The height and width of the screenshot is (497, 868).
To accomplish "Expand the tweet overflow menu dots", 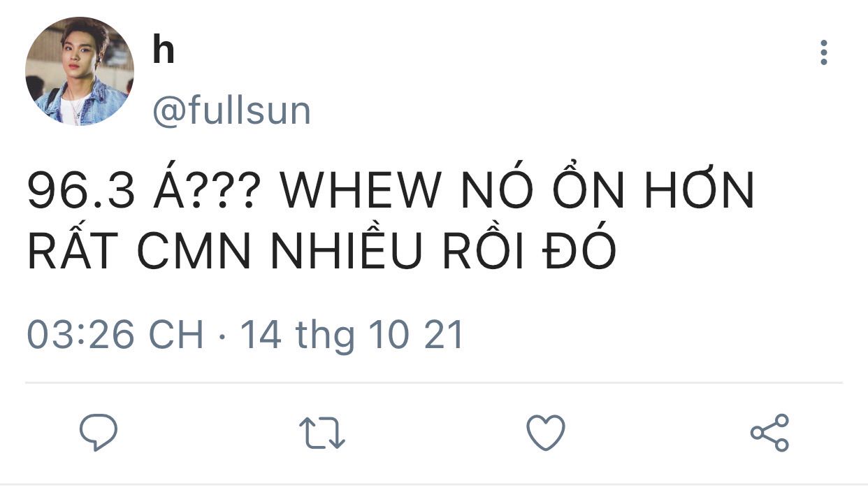I will click(x=824, y=52).
